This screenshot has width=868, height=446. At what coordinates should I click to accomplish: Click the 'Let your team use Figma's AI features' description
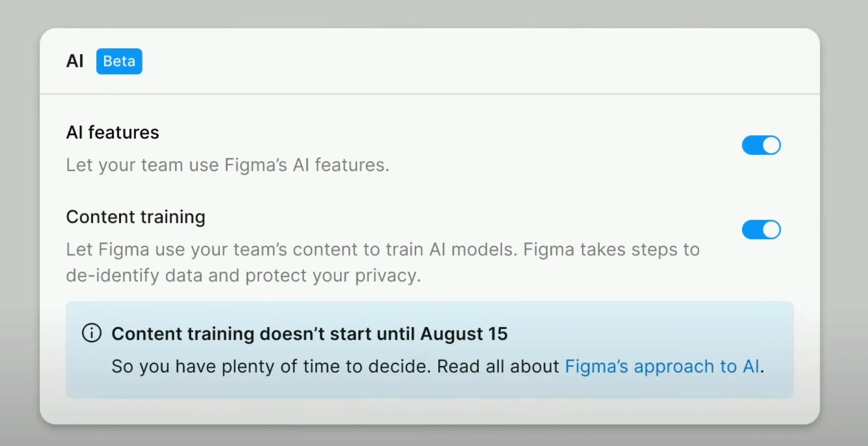pyautogui.click(x=227, y=165)
